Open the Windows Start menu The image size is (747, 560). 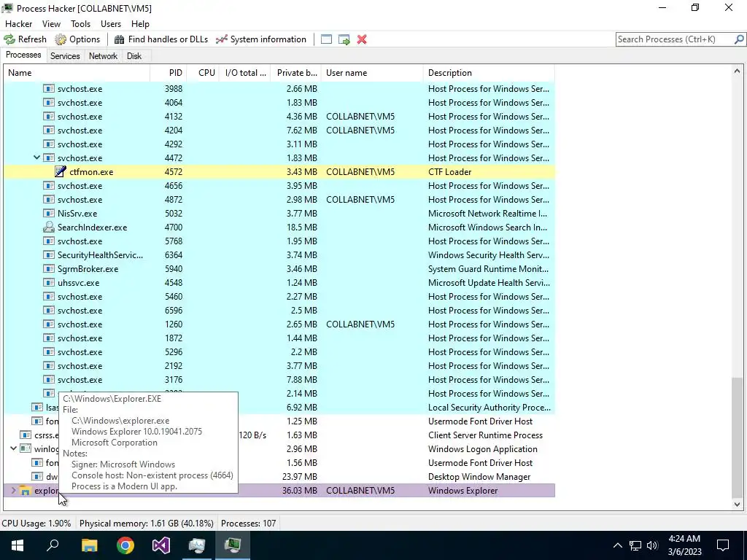(x=18, y=545)
